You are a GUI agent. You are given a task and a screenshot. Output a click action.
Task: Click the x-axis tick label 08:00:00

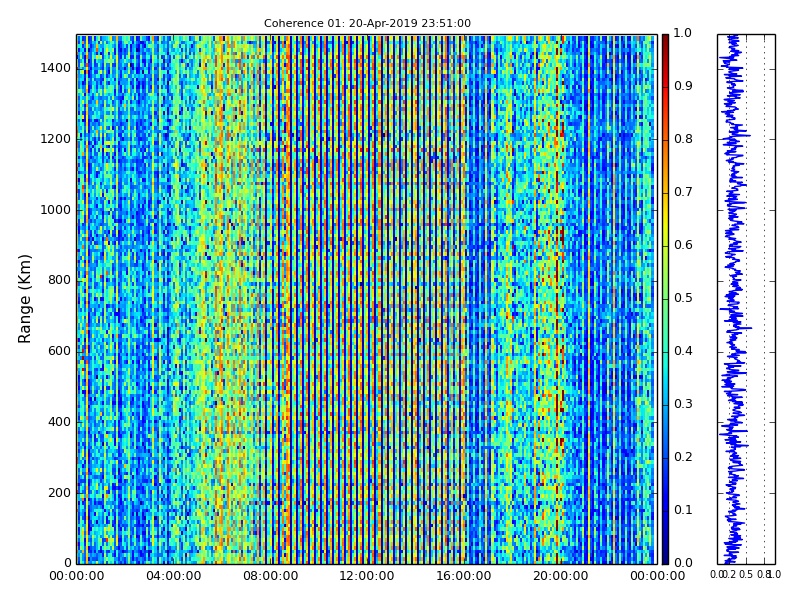270,577
